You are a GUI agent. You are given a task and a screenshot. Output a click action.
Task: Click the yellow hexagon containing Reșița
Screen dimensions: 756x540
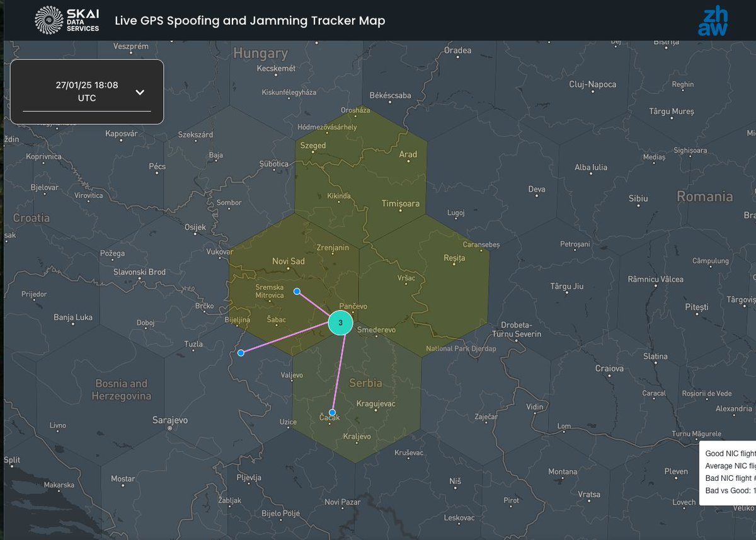point(425,287)
